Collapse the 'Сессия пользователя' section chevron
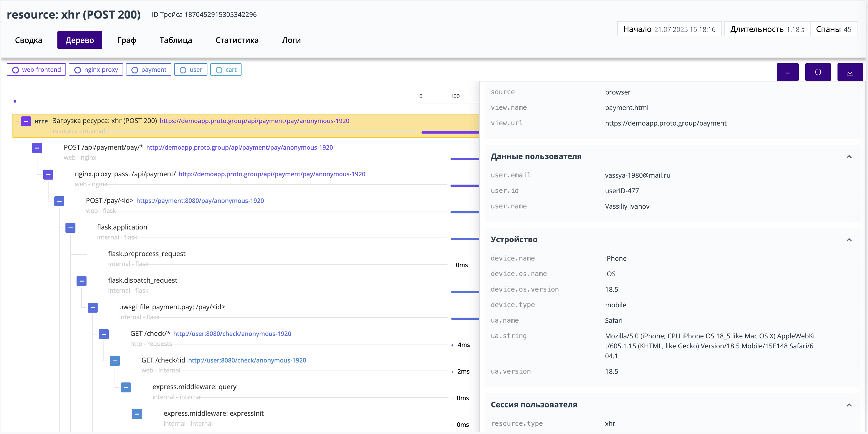The image size is (868, 434). (849, 405)
